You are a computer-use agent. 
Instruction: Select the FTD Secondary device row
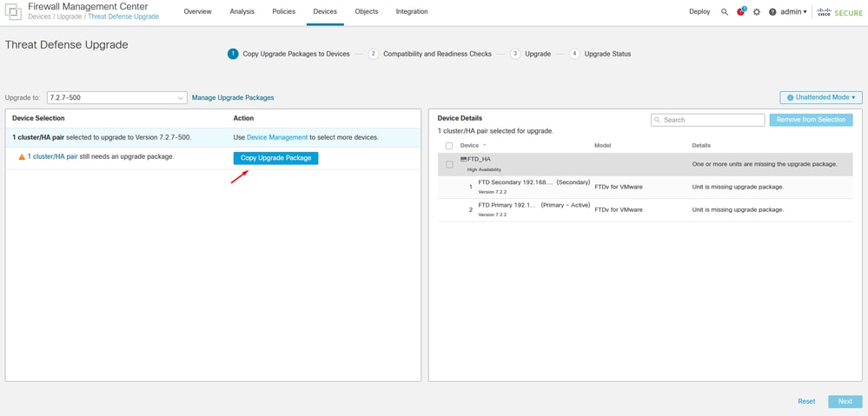point(645,187)
